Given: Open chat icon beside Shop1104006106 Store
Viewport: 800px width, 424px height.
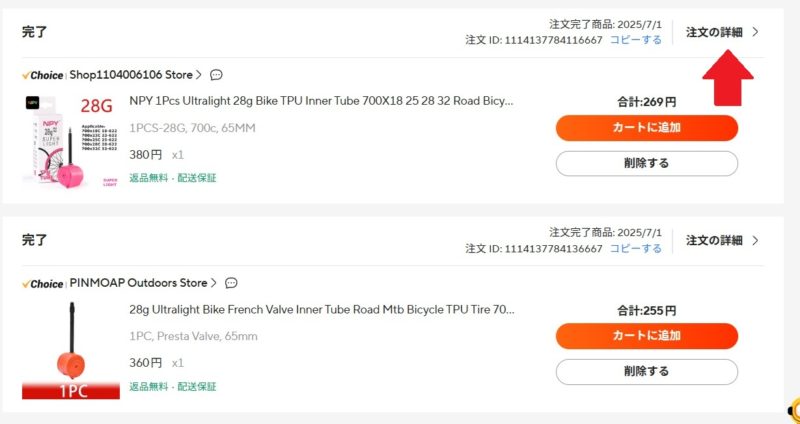Looking at the screenshot, I should (x=216, y=75).
